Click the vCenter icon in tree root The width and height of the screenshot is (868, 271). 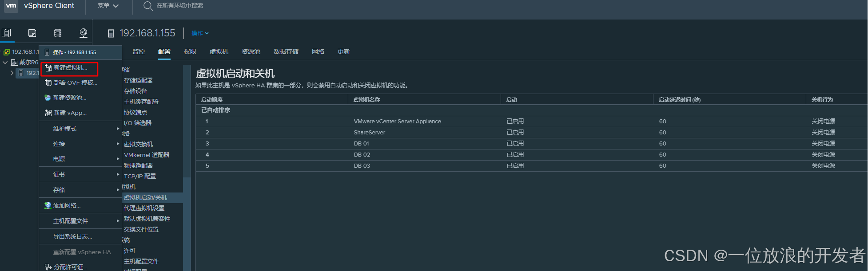point(7,52)
